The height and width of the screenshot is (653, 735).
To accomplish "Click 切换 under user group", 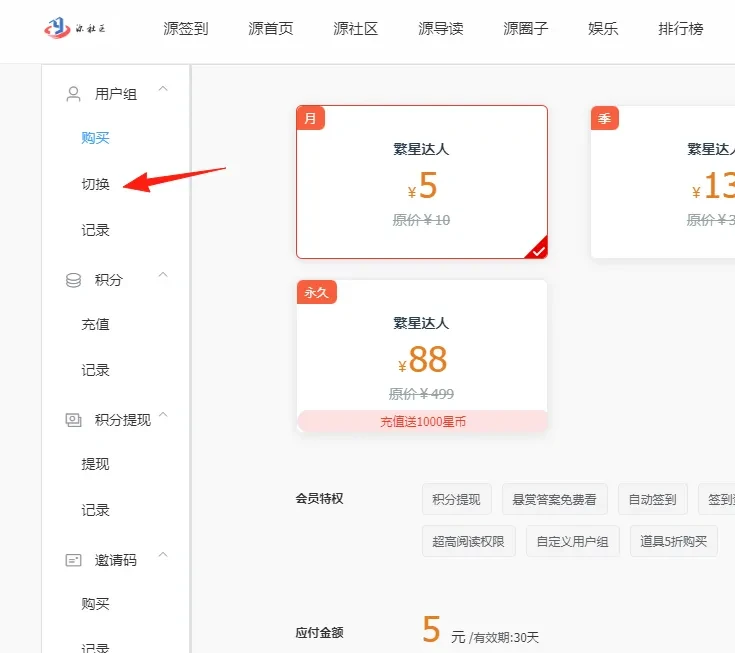I will click(96, 184).
